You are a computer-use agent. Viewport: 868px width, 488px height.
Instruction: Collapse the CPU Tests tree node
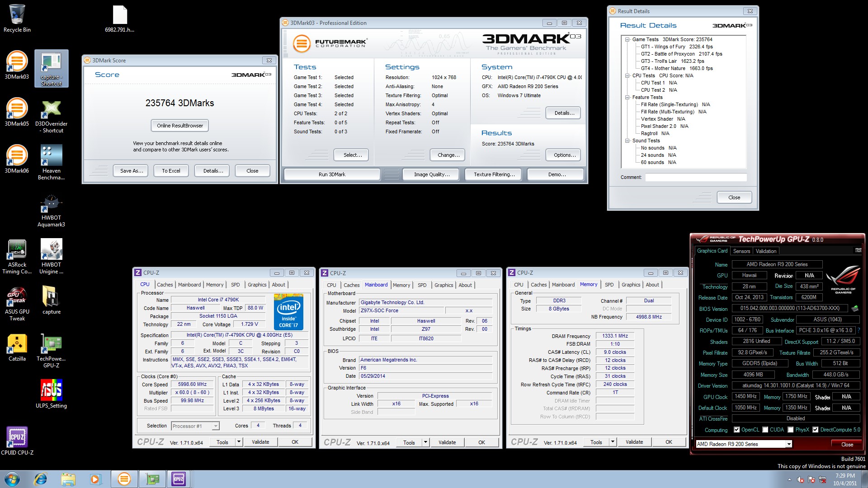627,76
